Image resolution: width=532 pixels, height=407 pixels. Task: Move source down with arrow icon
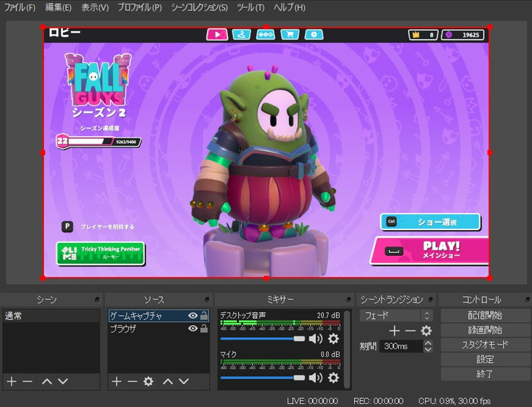[x=184, y=382]
